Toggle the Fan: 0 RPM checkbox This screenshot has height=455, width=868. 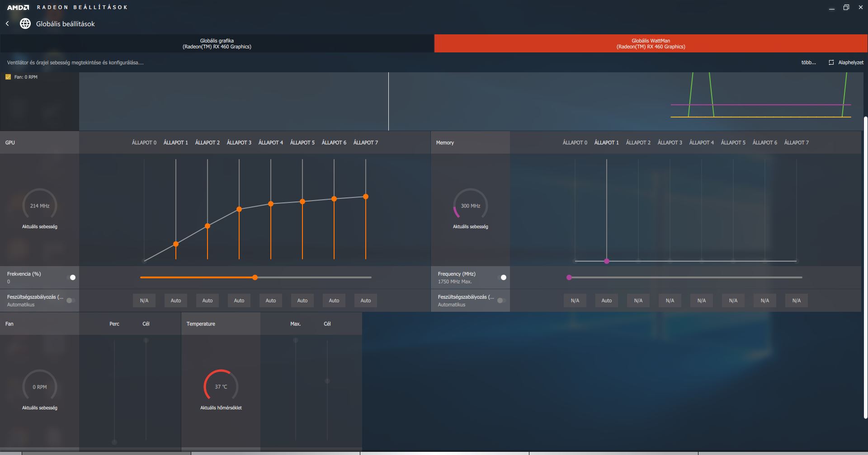(8, 77)
